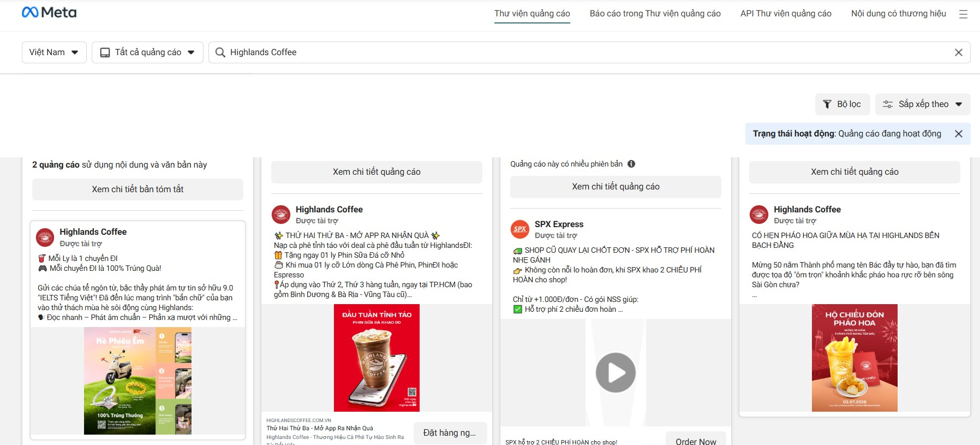Viewport: 980px width, 445px height.
Task: Click Highlands Coffee avatar in Hè Phiêu Êm ad
Action: pos(45,238)
